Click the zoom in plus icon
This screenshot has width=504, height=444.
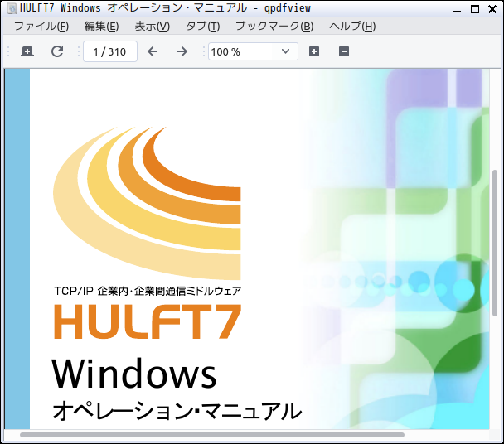point(314,51)
